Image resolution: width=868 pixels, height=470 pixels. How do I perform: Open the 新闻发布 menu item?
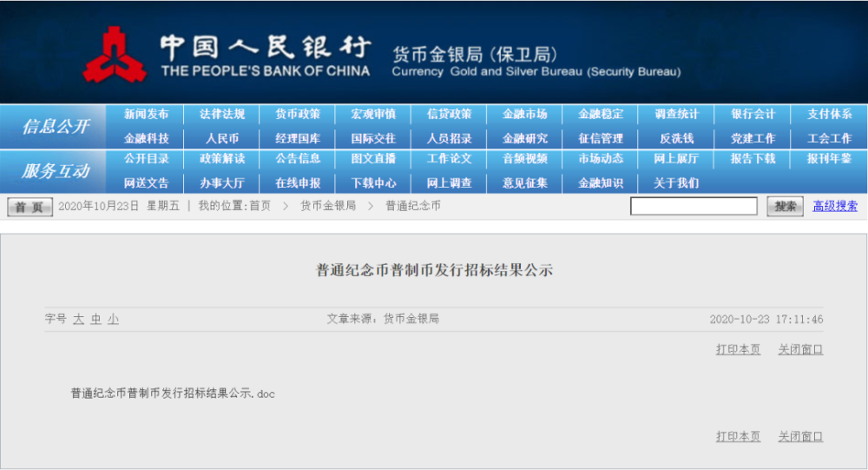click(146, 114)
